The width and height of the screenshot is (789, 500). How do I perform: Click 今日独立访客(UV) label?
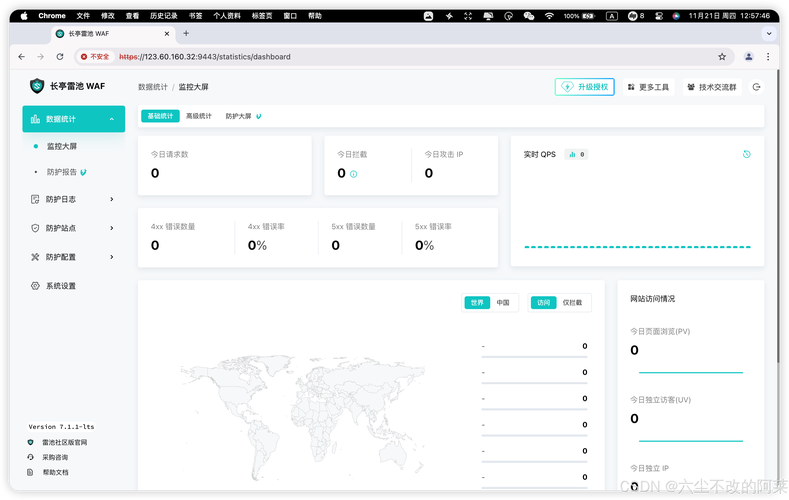click(660, 400)
